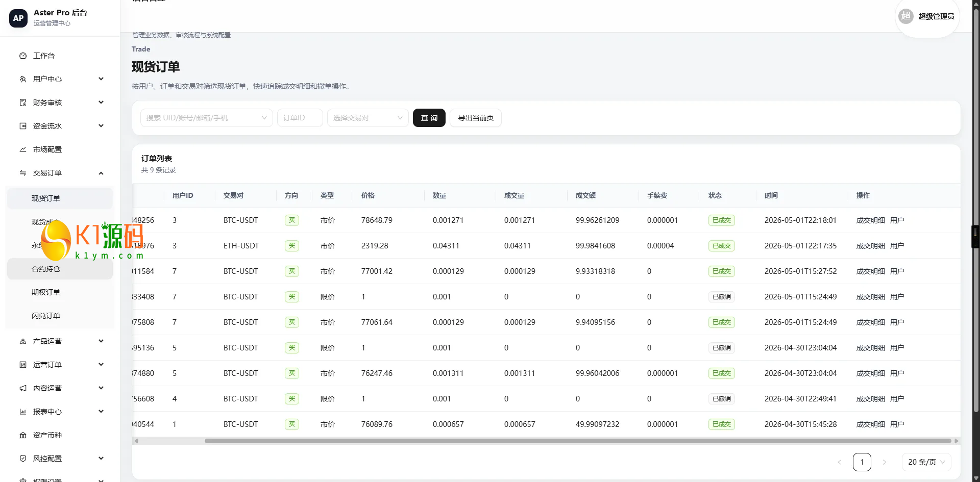Click 已撤销 tag at 2026-04-30T22:49:41 row

[x=721, y=399]
